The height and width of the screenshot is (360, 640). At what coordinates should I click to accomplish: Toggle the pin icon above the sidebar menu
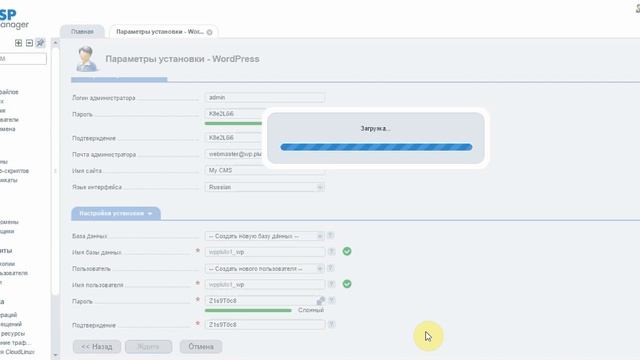tap(40, 43)
